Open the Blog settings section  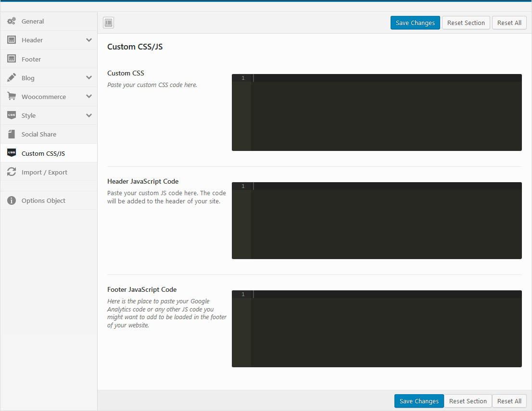coord(49,78)
